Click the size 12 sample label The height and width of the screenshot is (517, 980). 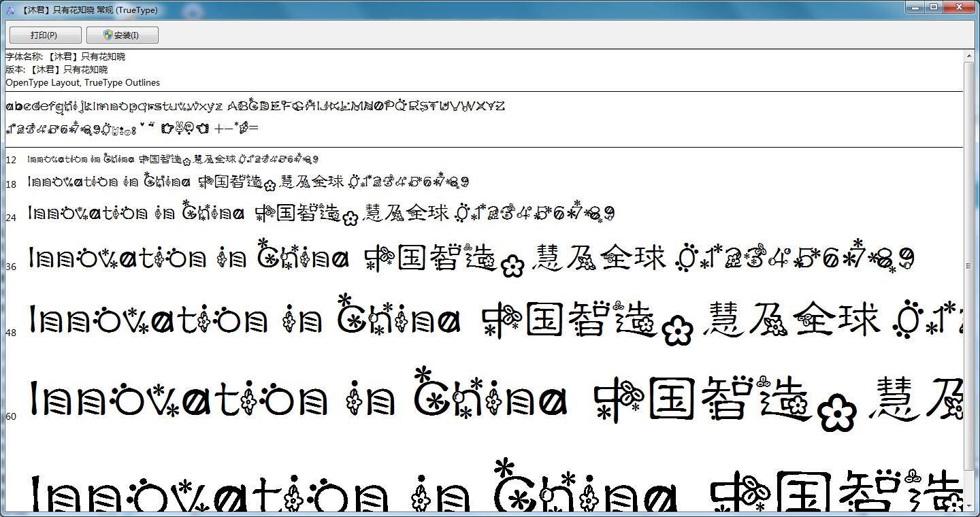click(11, 161)
